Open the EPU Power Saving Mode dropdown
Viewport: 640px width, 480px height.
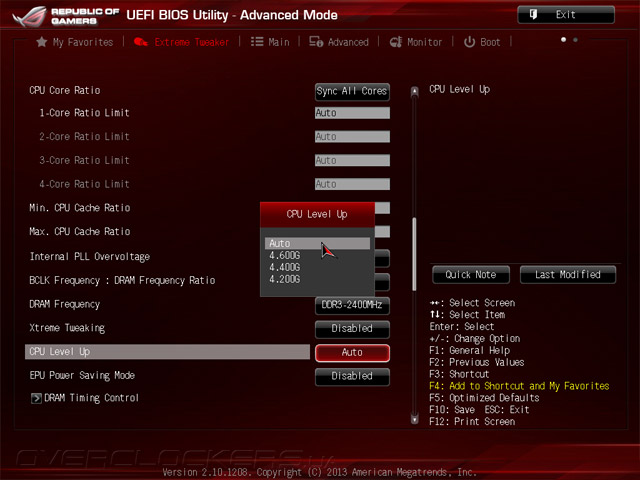pos(352,376)
